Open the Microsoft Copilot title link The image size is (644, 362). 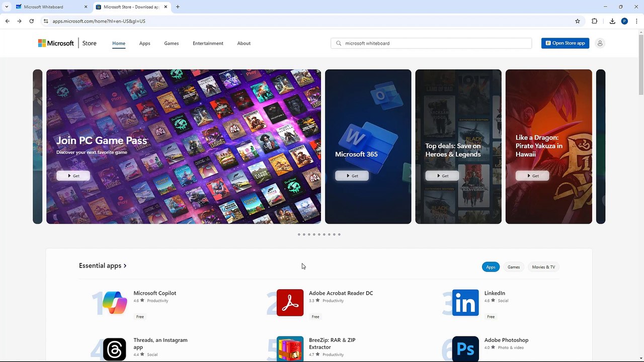pyautogui.click(x=155, y=293)
